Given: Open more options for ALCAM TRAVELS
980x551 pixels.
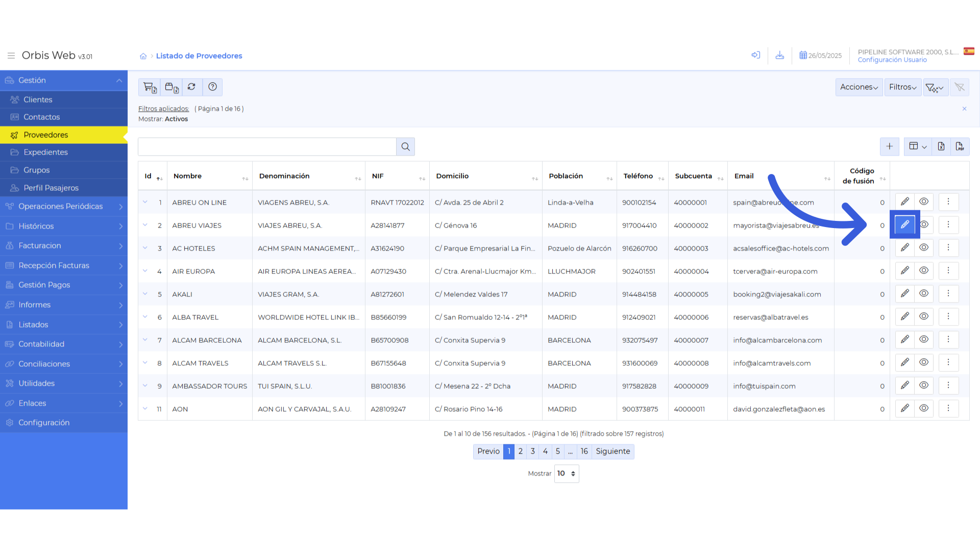Looking at the screenshot, I should (x=948, y=363).
